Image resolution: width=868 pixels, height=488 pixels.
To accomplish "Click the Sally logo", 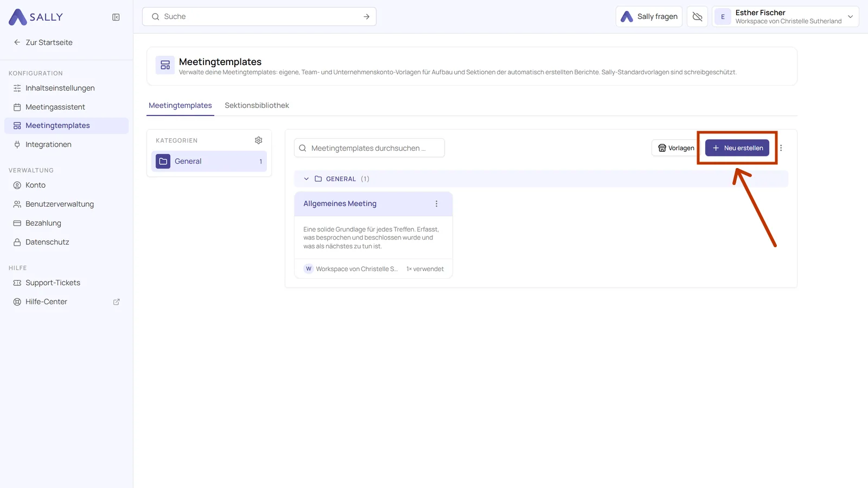I will coord(36,17).
